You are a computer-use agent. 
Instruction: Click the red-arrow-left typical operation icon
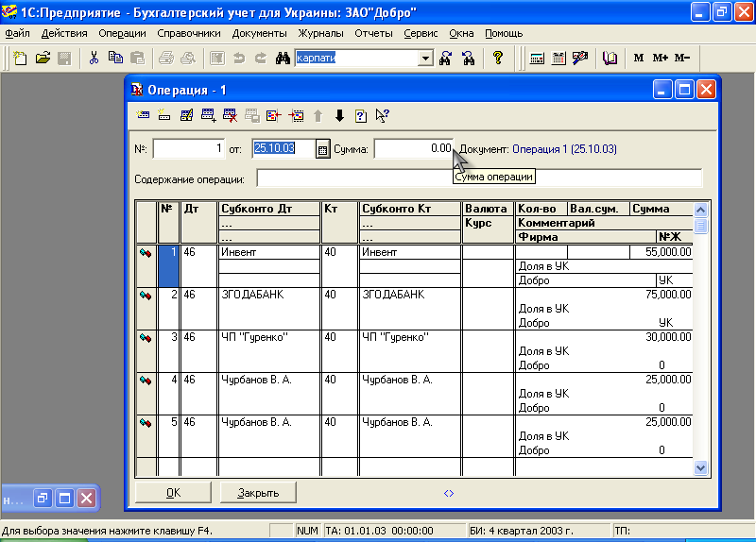point(273,115)
